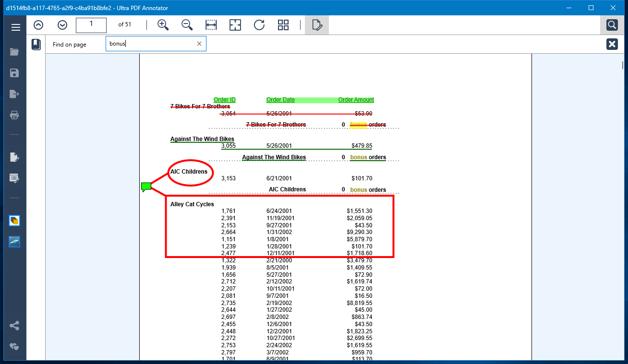Save document icon in sidebar
The image size is (628, 364).
14,73
